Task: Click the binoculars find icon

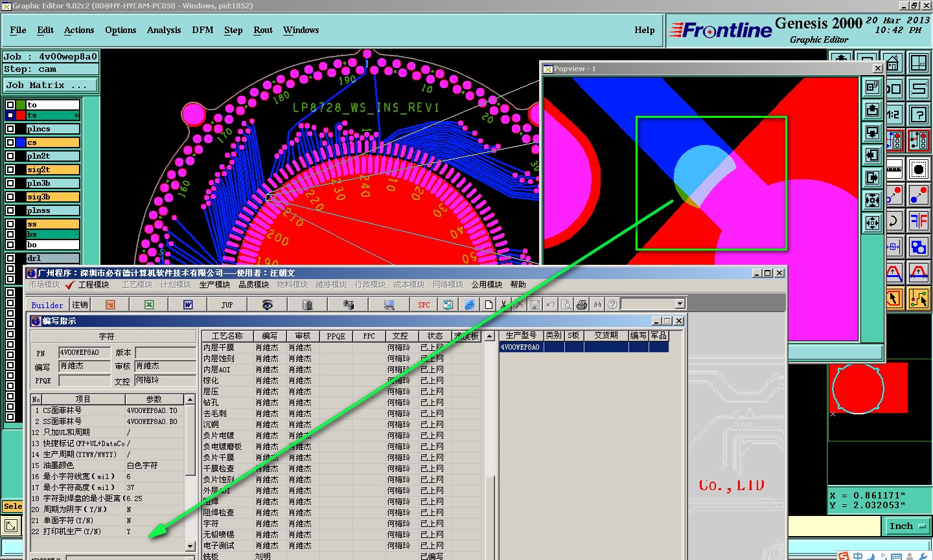Action: click(597, 305)
